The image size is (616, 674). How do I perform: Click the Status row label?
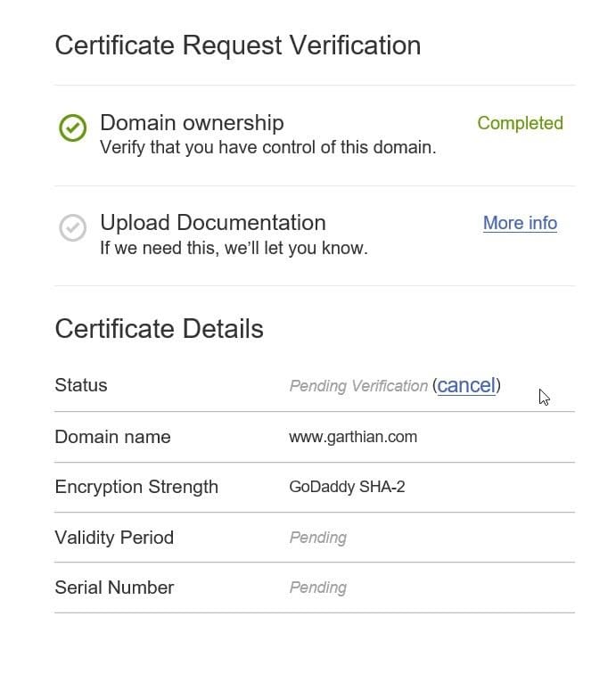(x=81, y=385)
